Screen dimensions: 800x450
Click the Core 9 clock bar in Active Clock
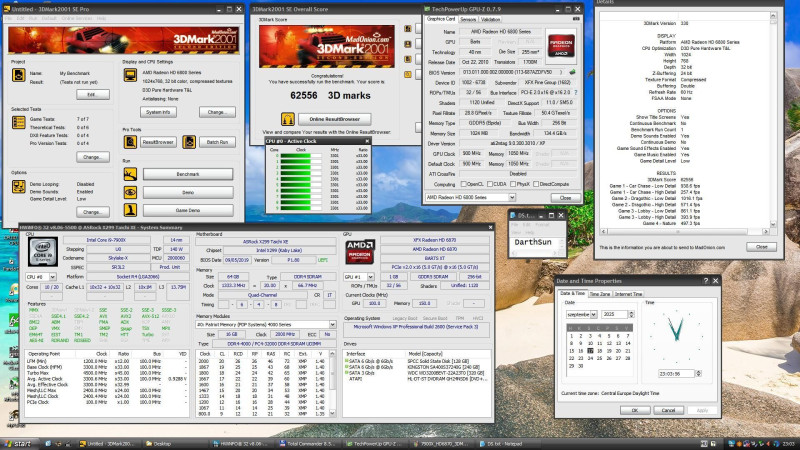tap(301, 208)
